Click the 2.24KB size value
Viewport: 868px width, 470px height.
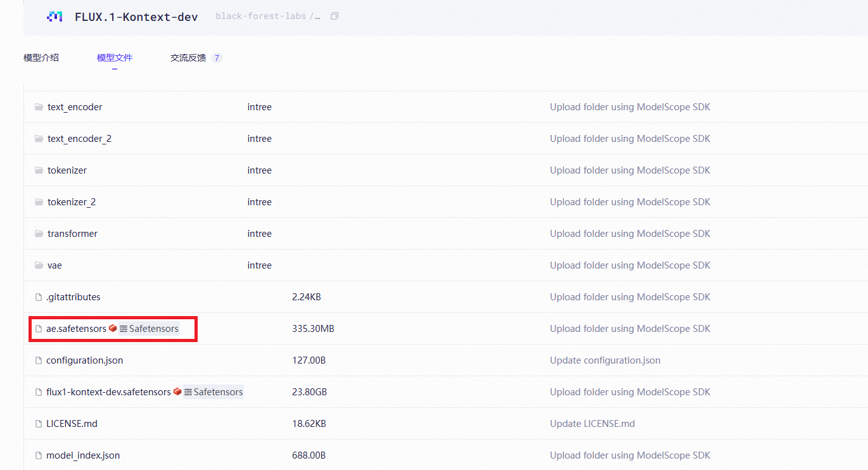coord(307,297)
